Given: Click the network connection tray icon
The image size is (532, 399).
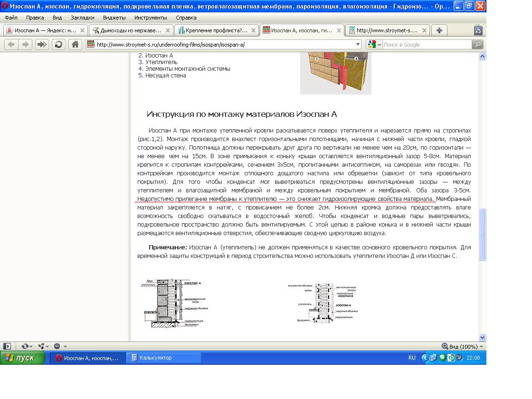Looking at the screenshot, I should (433, 358).
